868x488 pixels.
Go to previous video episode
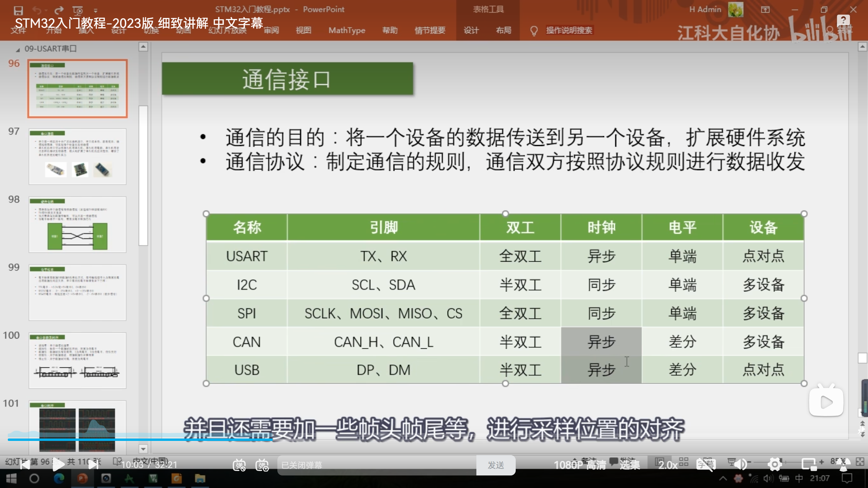coord(24,465)
